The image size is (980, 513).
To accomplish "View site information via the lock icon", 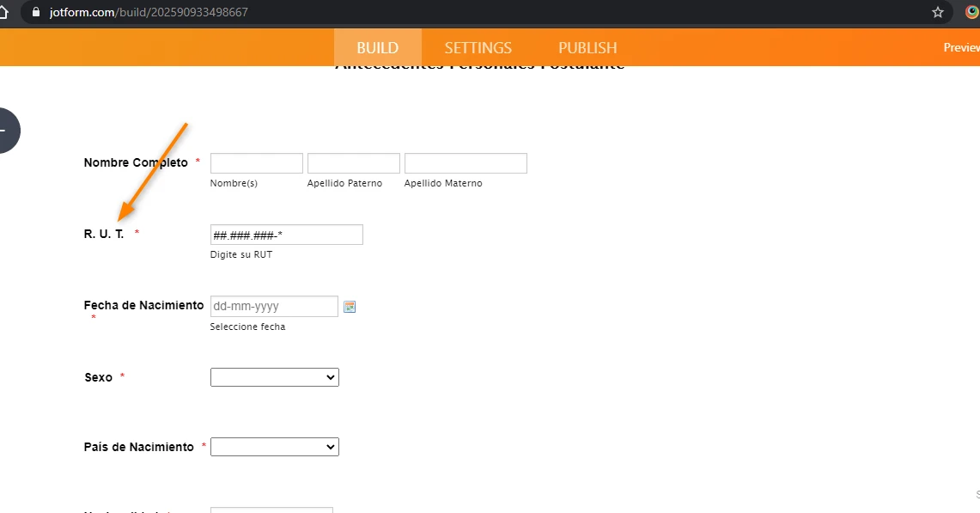I will click(x=35, y=12).
